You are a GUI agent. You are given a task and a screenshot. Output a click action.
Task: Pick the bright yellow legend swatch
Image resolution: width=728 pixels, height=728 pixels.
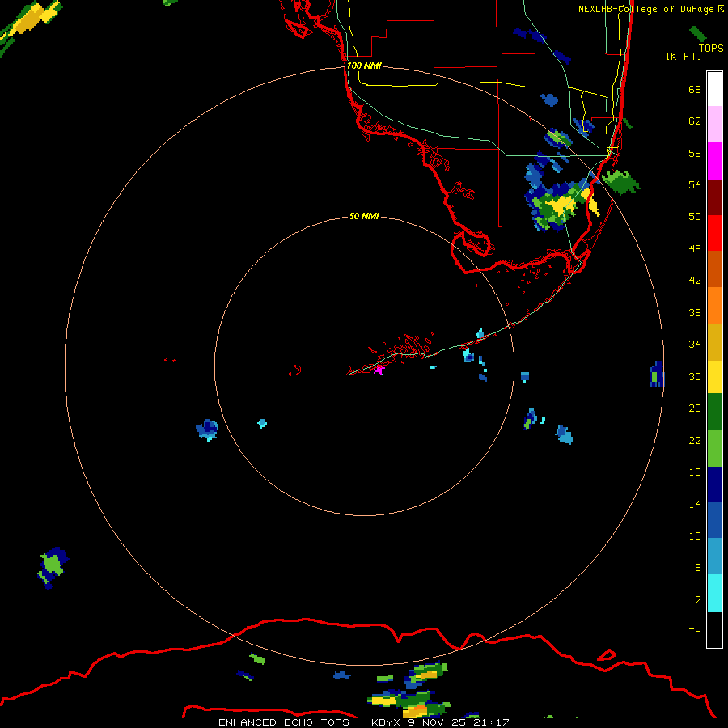point(714,376)
